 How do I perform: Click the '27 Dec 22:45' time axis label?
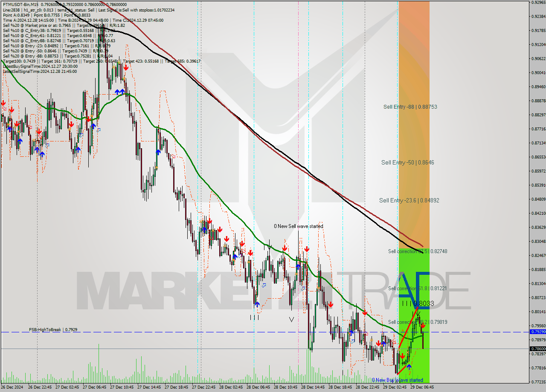pos(203,387)
